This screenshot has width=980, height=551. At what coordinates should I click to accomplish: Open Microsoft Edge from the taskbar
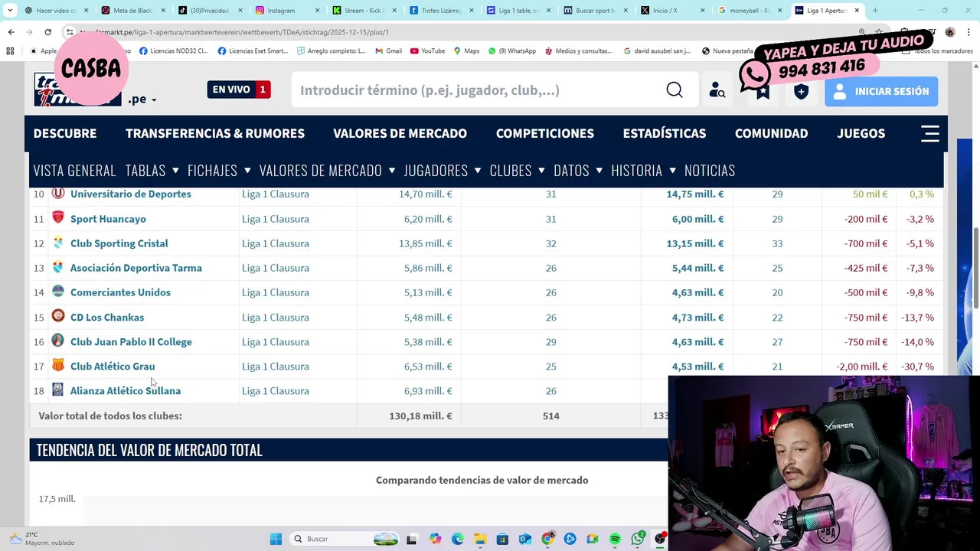pyautogui.click(x=457, y=539)
